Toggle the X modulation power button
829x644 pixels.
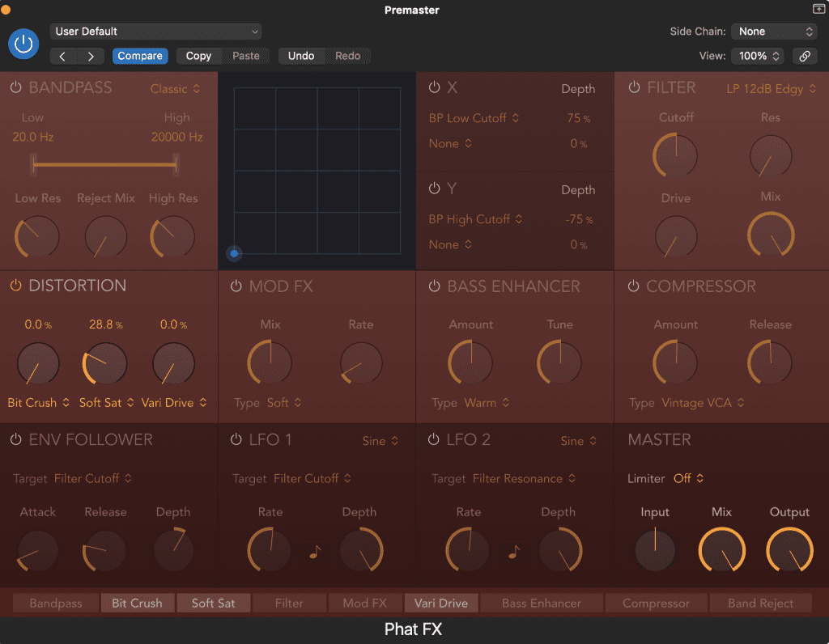pyautogui.click(x=434, y=87)
